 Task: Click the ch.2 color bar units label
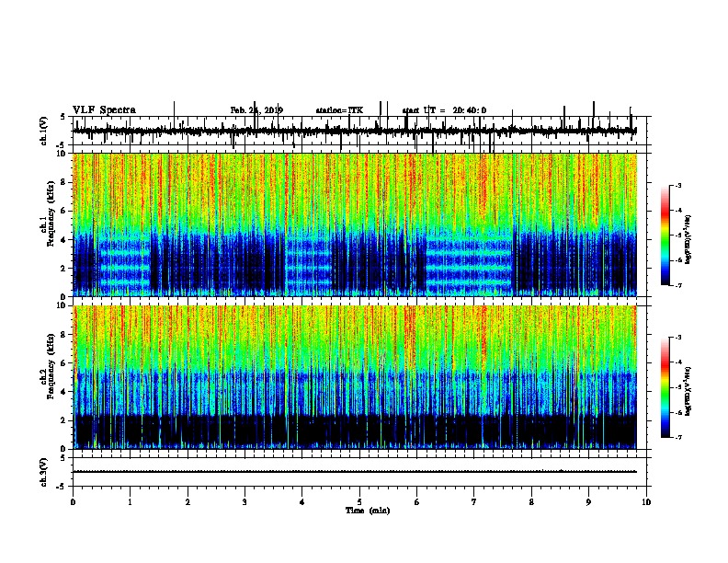688,391
